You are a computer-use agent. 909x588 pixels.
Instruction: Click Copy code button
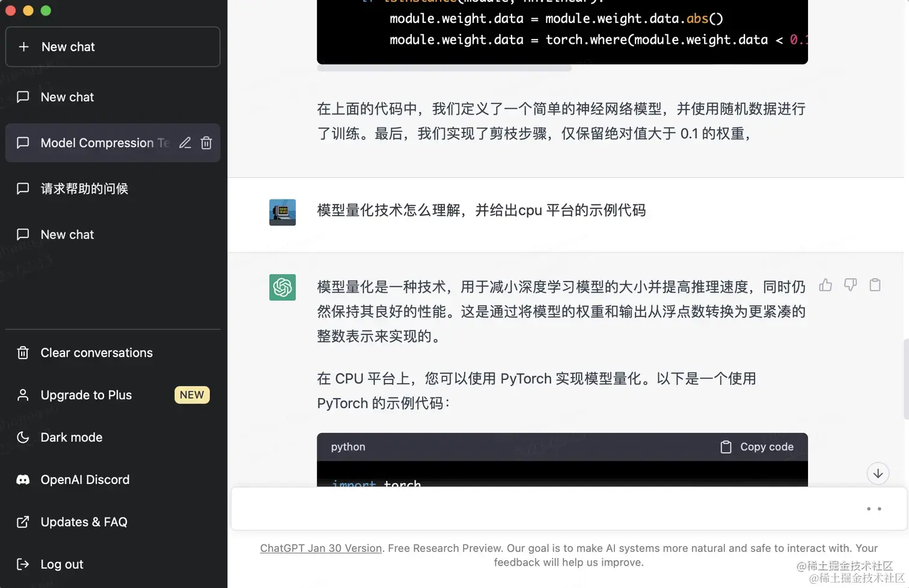(757, 447)
